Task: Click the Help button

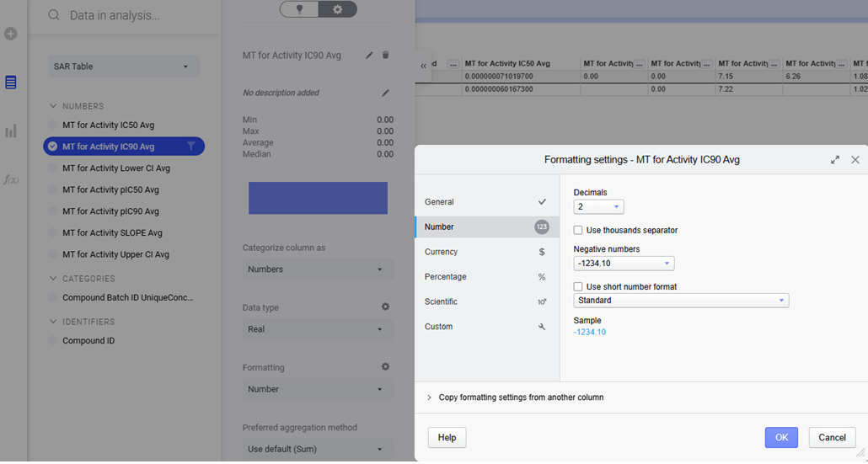Action: coord(447,437)
